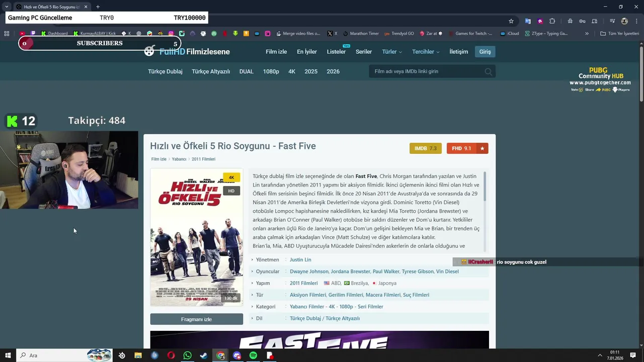Open a new browser tab with plus
Image resolution: width=644 pixels, height=362 pixels.
98,7
